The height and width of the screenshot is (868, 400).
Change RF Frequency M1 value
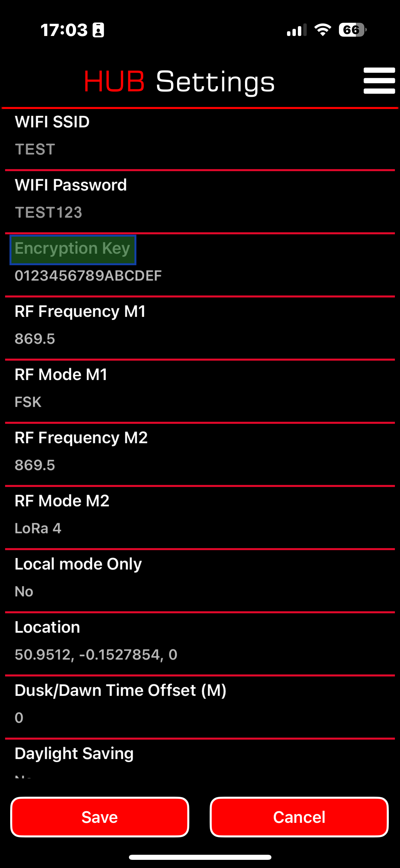click(x=35, y=339)
